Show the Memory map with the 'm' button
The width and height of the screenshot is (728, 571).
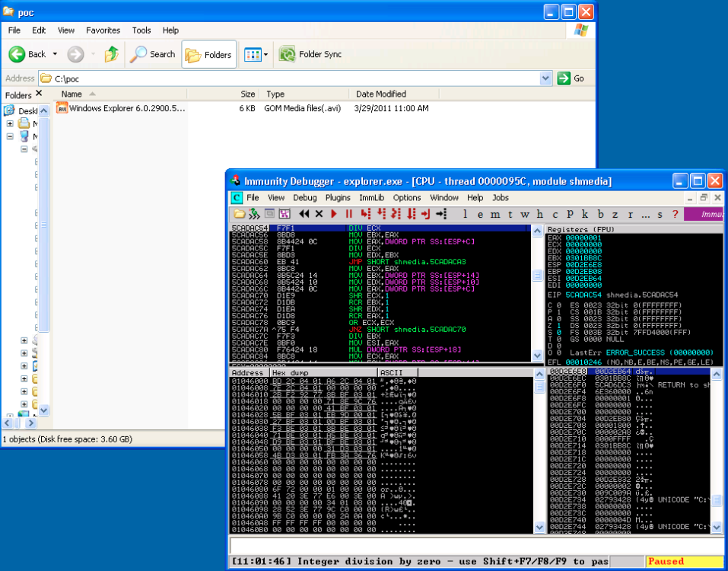pyautogui.click(x=495, y=214)
